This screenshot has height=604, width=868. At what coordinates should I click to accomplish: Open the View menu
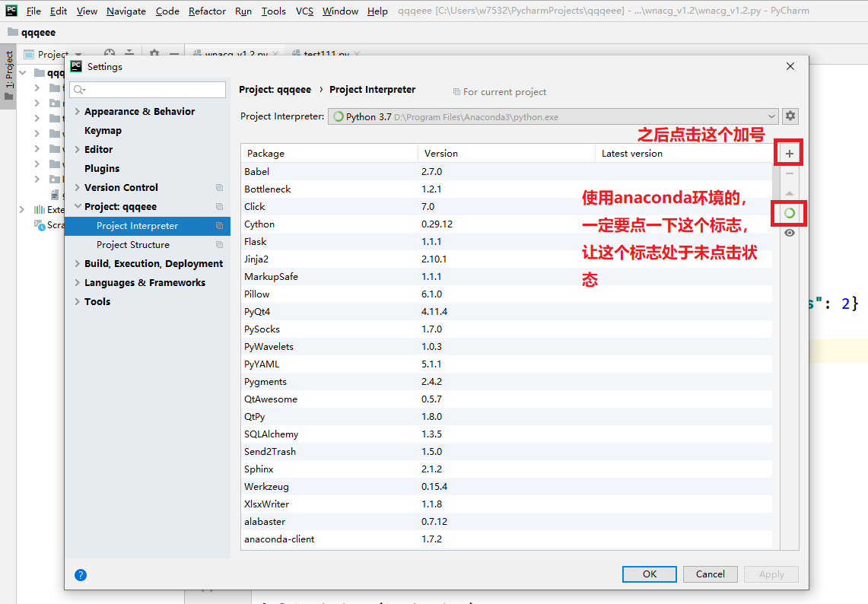(x=87, y=11)
